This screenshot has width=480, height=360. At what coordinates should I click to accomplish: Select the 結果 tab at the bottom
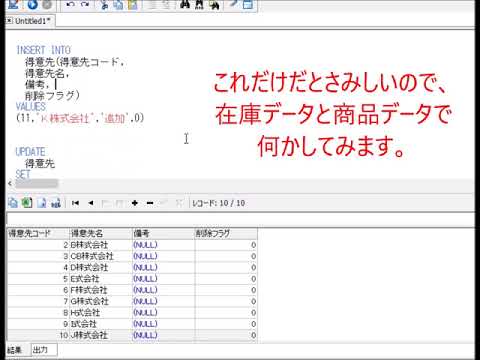15,350
